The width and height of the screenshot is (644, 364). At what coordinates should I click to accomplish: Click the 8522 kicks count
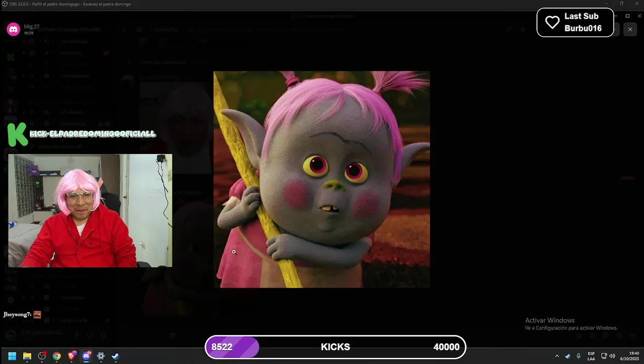[x=222, y=347]
